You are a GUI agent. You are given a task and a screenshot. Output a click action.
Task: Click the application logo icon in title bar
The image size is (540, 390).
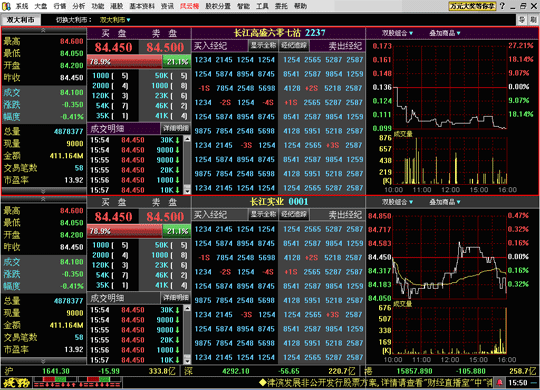pyautogui.click(x=6, y=6)
